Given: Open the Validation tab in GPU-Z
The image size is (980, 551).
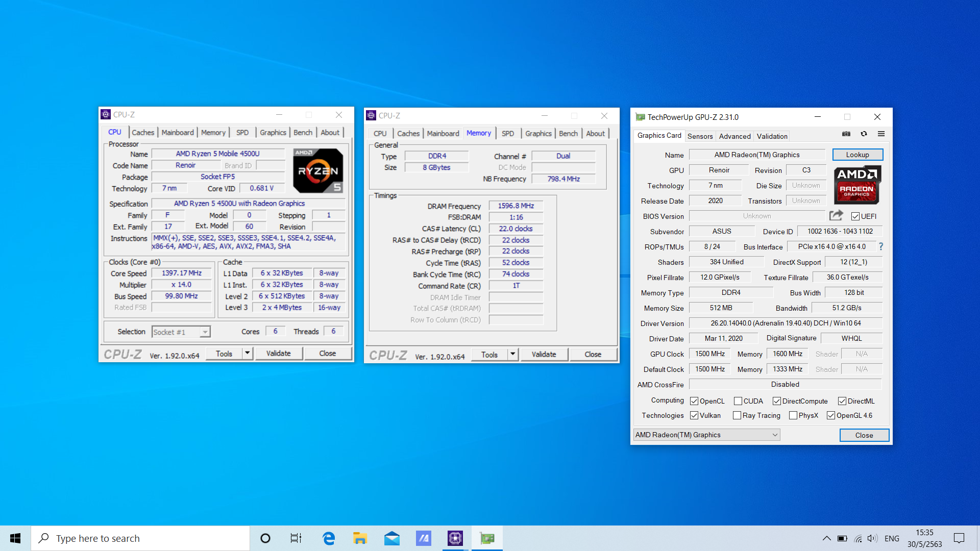Looking at the screenshot, I should 772,136.
